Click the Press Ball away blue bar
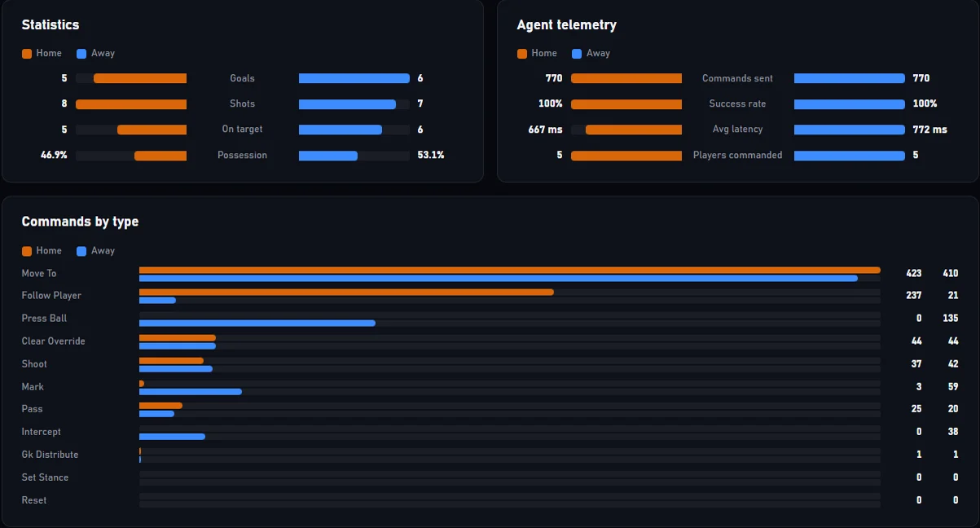 pyautogui.click(x=257, y=323)
